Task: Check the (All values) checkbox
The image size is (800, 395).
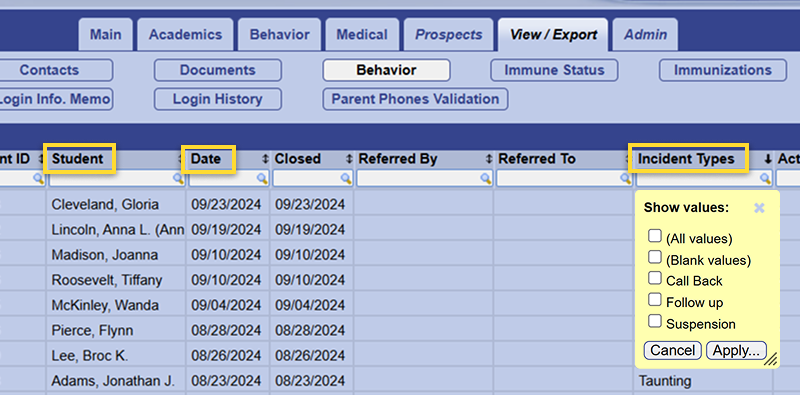Action: 655,236
